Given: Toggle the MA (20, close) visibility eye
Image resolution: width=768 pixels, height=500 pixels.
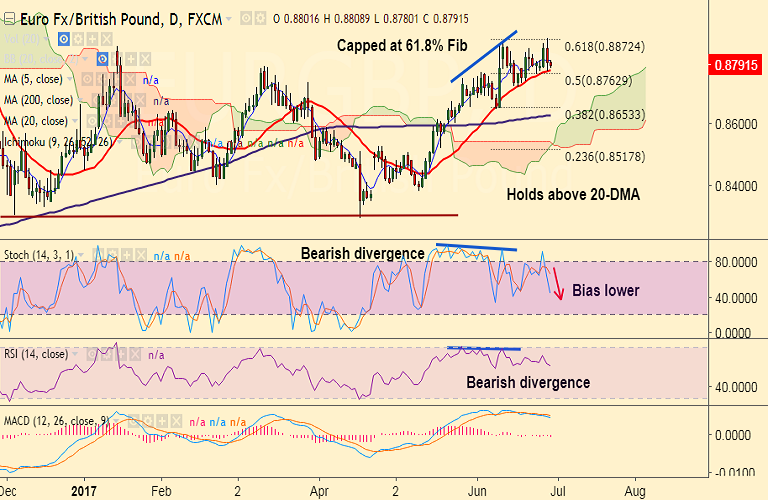Looking at the screenshot, I should tap(92, 121).
